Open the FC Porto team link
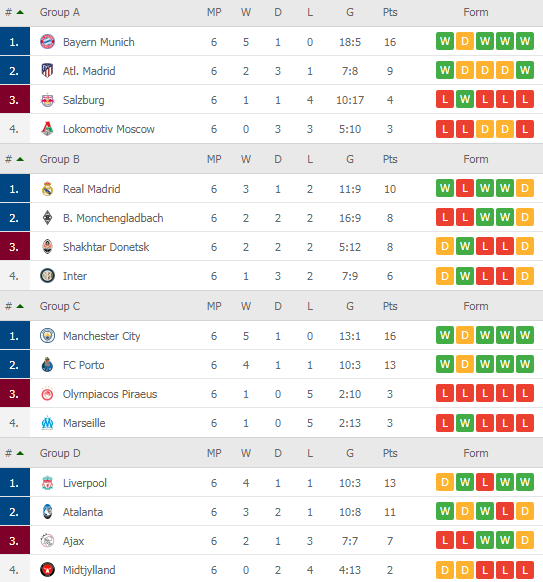Viewport: 543px width, 582px height. click(x=84, y=365)
